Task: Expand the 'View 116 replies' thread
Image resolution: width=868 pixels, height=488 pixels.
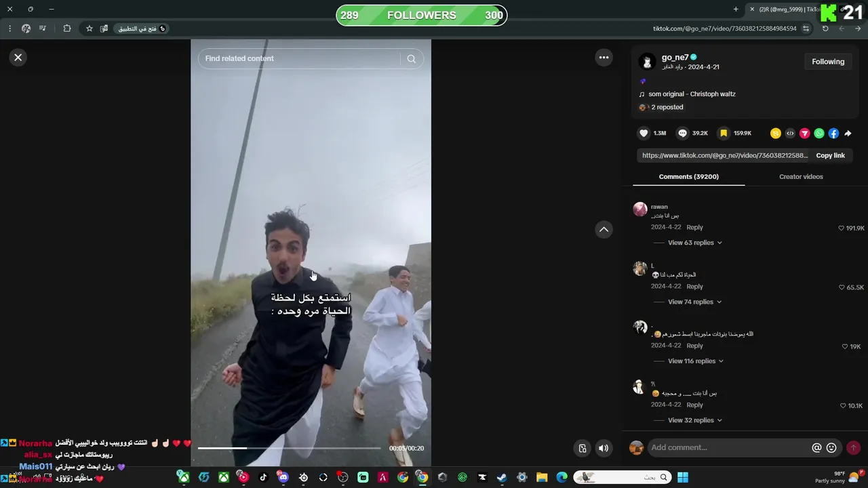Action: pyautogui.click(x=696, y=361)
